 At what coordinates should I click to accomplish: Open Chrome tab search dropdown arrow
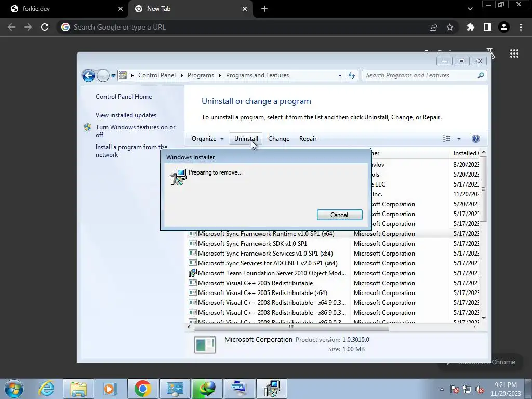(470, 9)
